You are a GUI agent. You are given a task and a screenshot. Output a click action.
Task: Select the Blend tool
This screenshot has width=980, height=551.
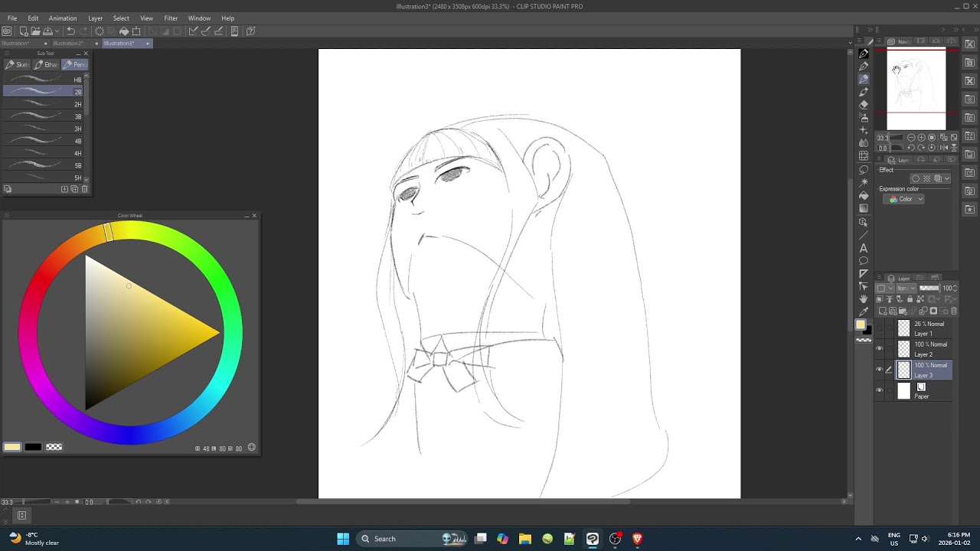(x=864, y=143)
